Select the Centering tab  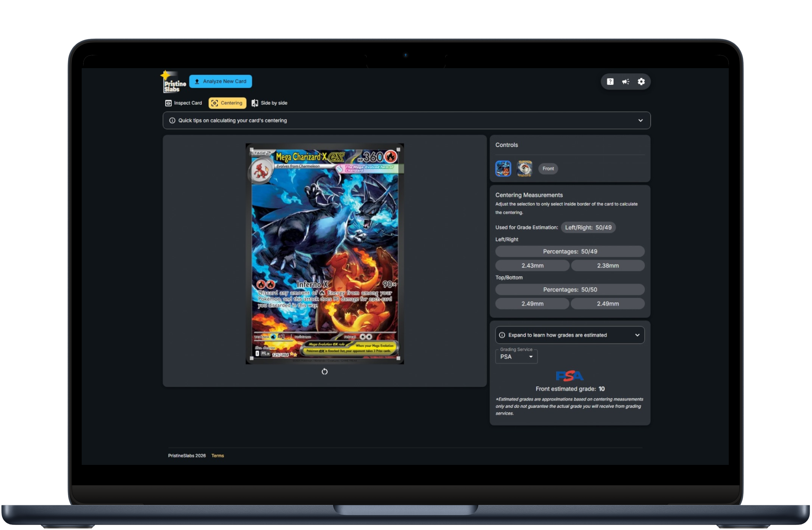click(227, 103)
